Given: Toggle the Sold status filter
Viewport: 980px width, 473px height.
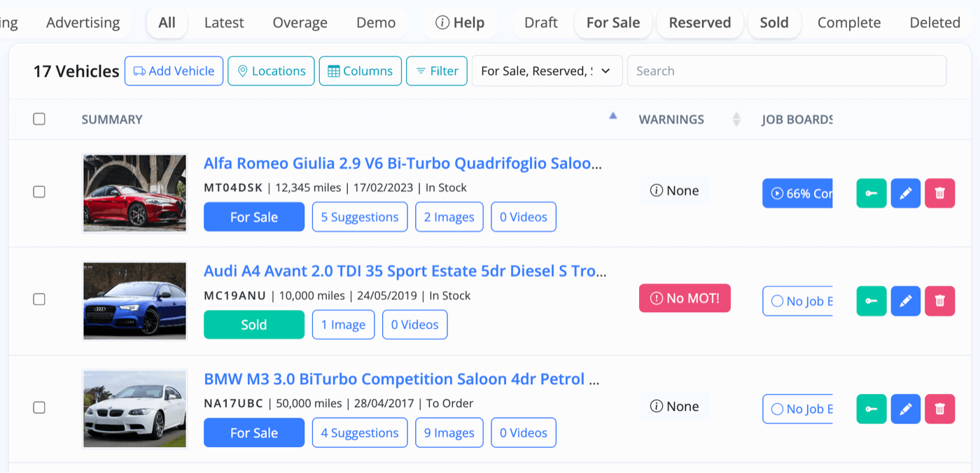Looking at the screenshot, I should tap(774, 22).
